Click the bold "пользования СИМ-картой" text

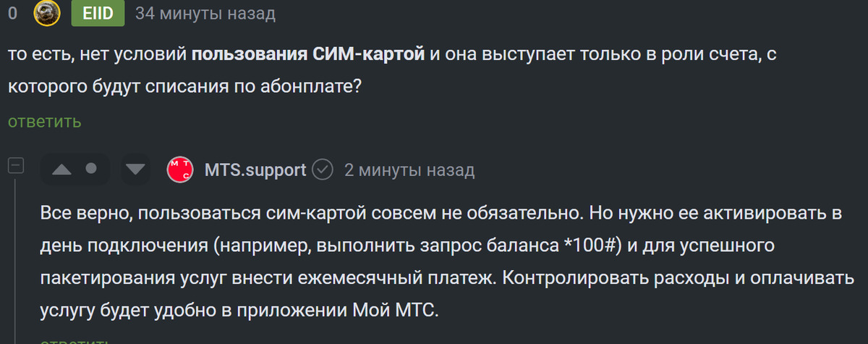click(x=307, y=54)
